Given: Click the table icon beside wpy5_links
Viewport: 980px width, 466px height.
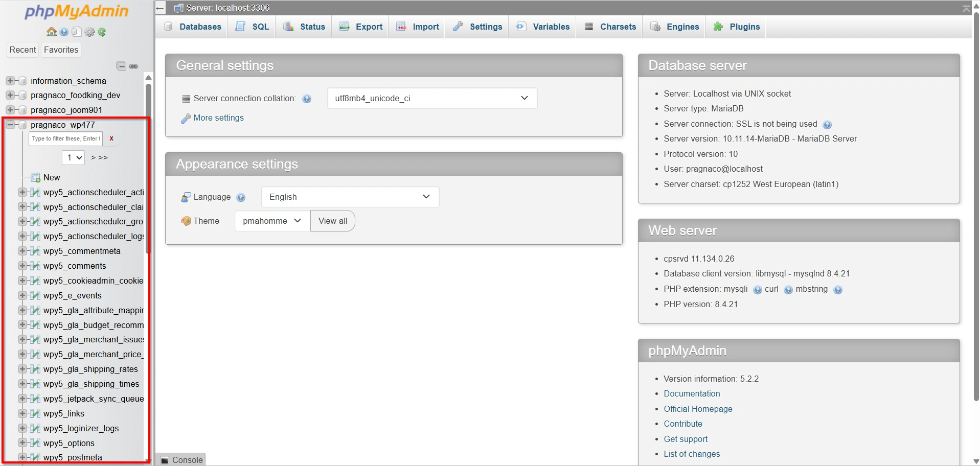Looking at the screenshot, I should tap(35, 413).
